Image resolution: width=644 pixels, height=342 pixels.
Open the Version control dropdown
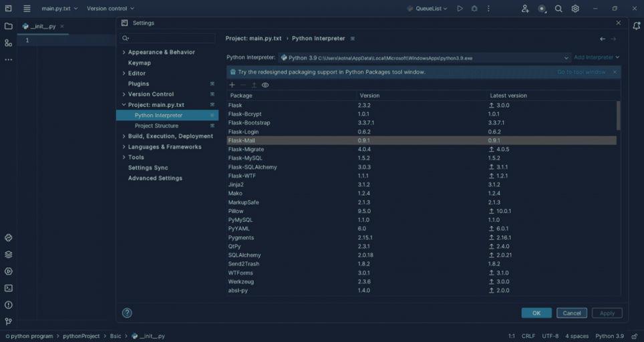point(110,8)
